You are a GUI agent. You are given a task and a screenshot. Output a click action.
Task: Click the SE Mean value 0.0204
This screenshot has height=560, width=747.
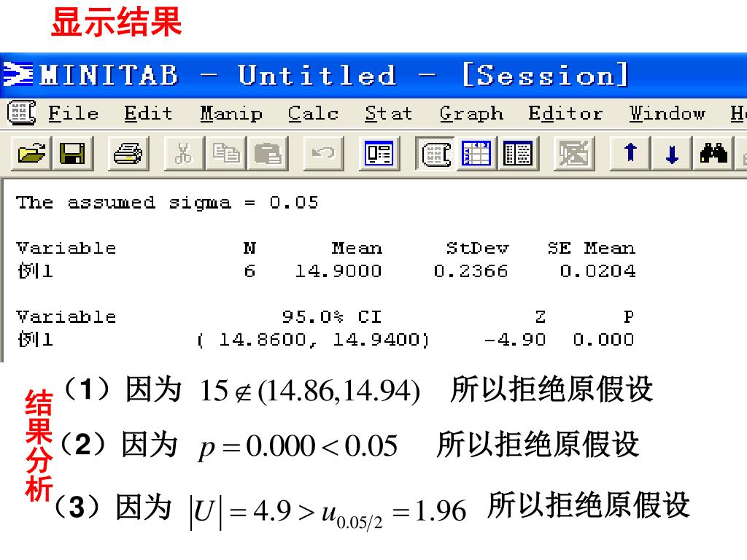coord(597,271)
